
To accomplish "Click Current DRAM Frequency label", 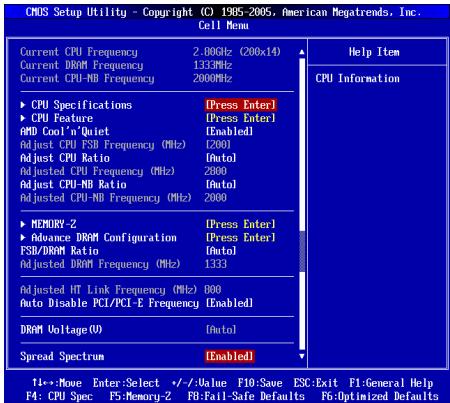I will (82, 66).
